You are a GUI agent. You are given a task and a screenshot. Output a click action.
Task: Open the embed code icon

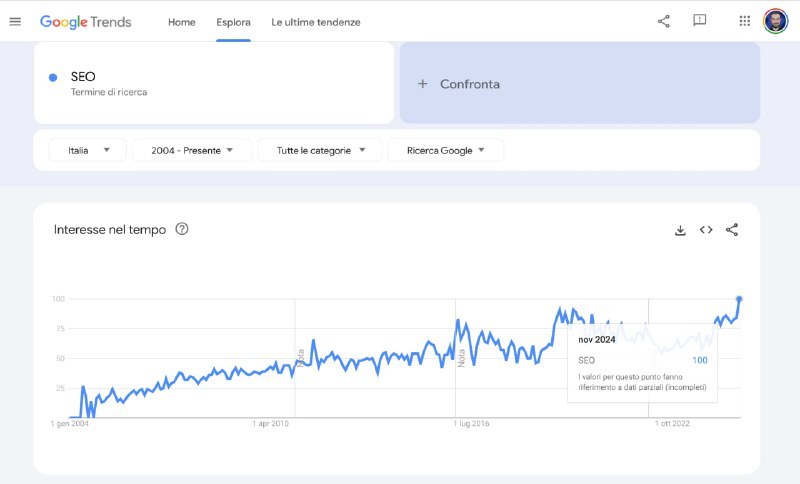pos(706,230)
